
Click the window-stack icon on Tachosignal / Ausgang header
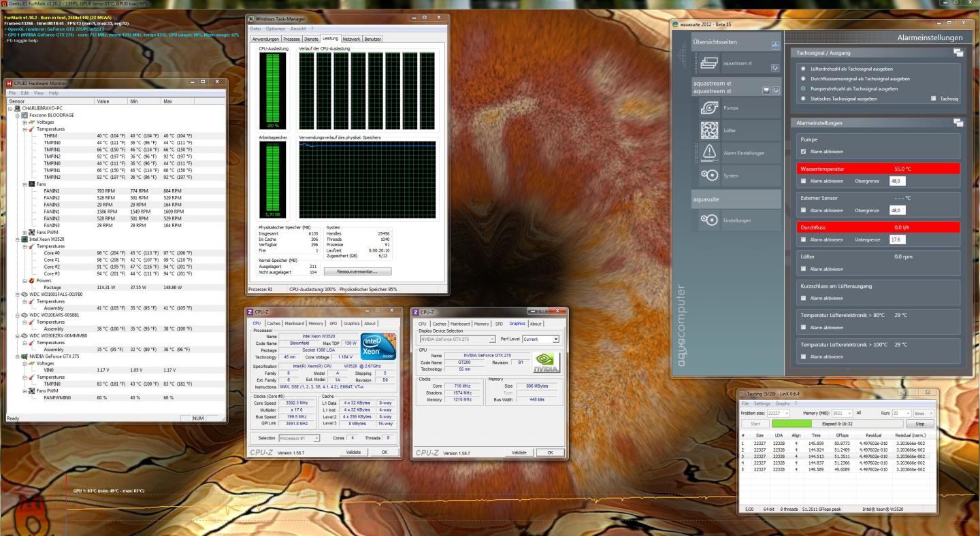tap(958, 52)
